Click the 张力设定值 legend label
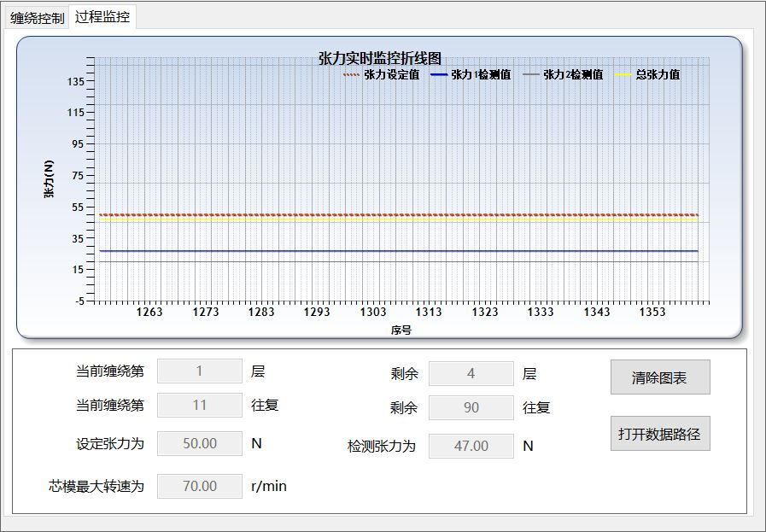Viewport: 766px width, 532px height. [391, 75]
